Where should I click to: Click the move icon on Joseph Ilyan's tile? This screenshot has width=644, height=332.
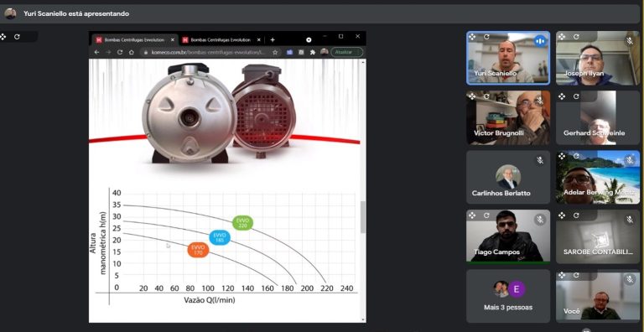[x=562, y=37]
